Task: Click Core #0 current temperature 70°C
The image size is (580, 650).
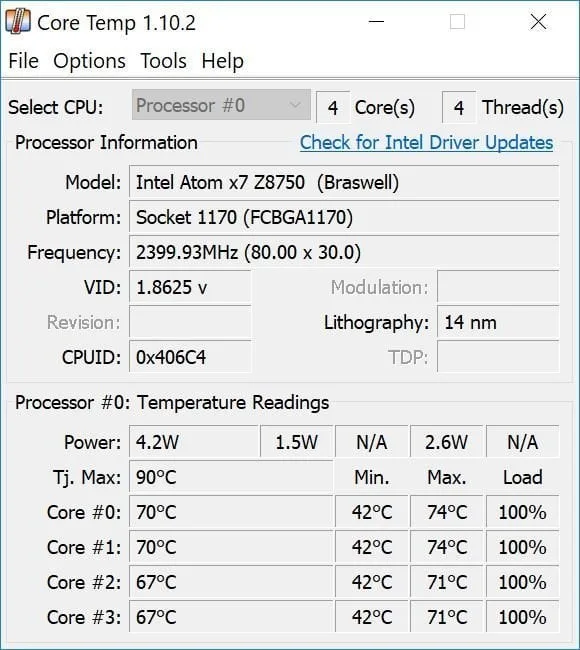Action: click(231, 512)
